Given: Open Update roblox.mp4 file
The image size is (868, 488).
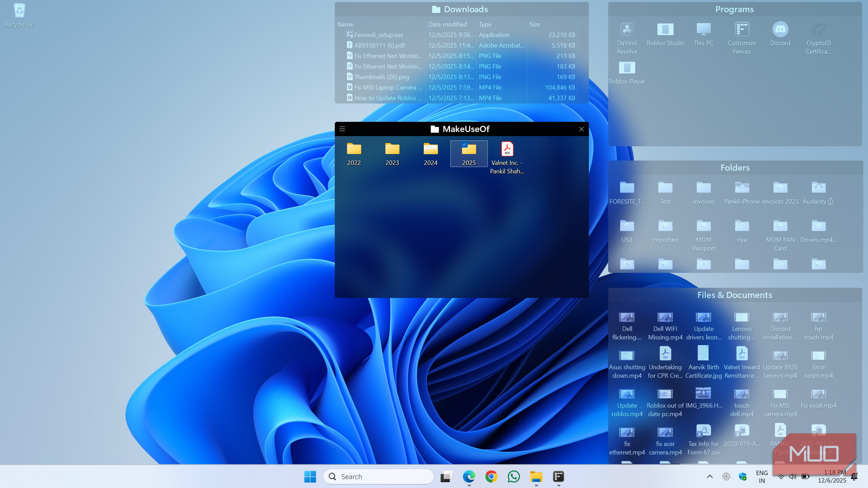Looking at the screenshot, I should [x=627, y=402].
